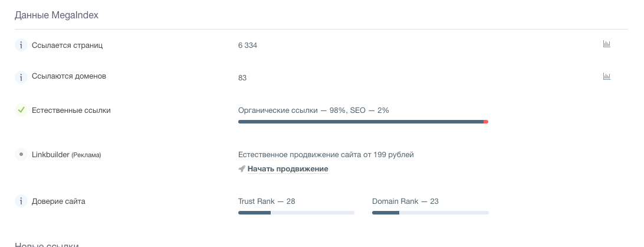Screen dimensions: 644x247
Task: Click the 83 referring domains value
Action: coord(242,77)
